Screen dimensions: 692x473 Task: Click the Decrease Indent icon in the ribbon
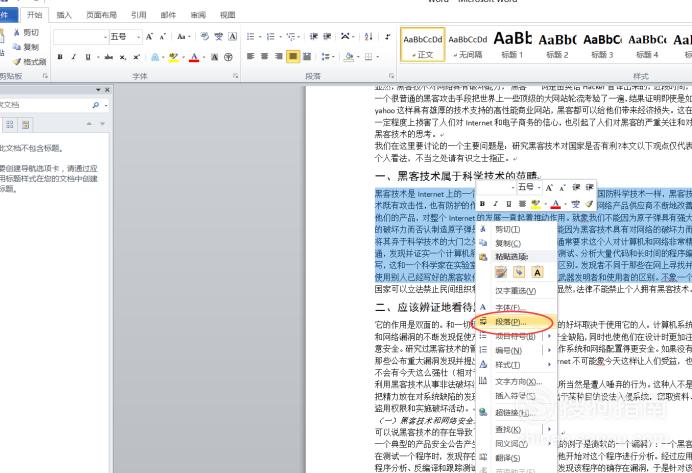(x=313, y=37)
